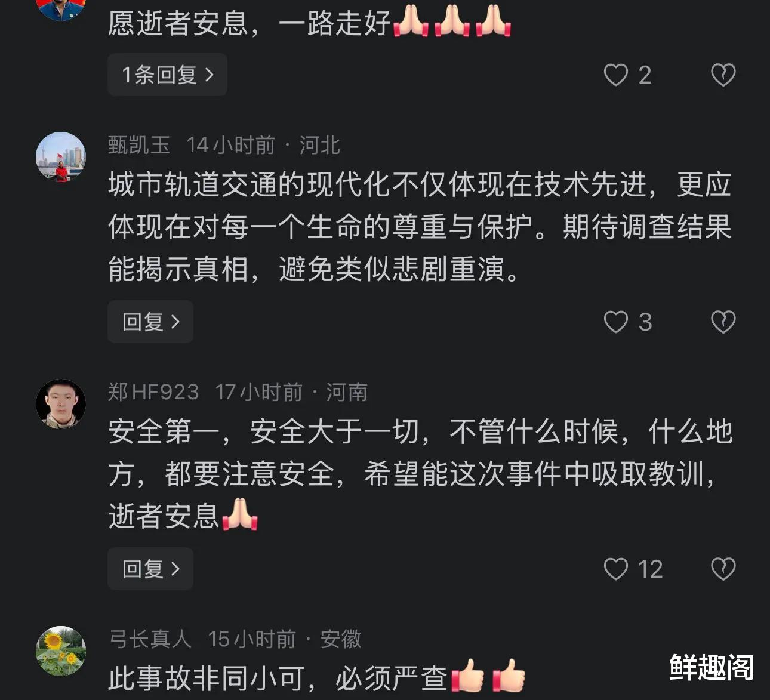Dislike the 愿逝者安息 comment via broken heart
The height and width of the screenshot is (700, 770).
(723, 75)
